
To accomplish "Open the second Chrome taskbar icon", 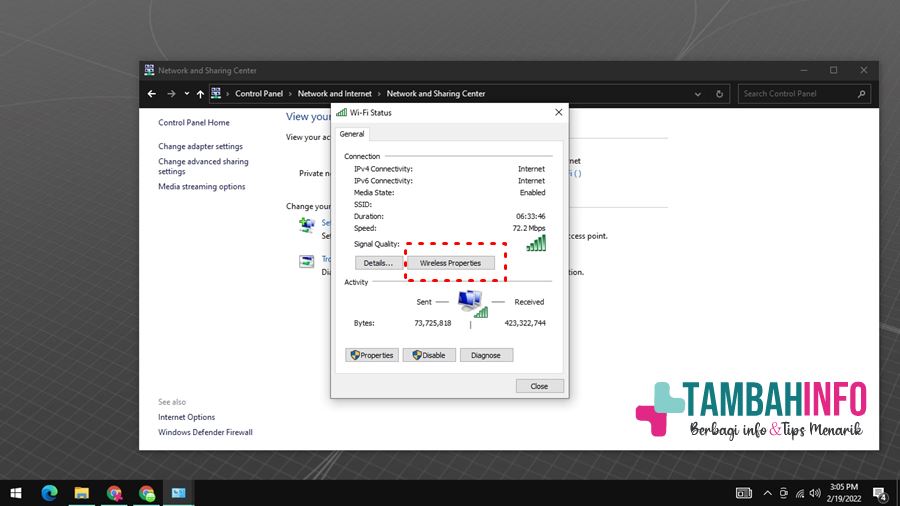I will (x=146, y=493).
